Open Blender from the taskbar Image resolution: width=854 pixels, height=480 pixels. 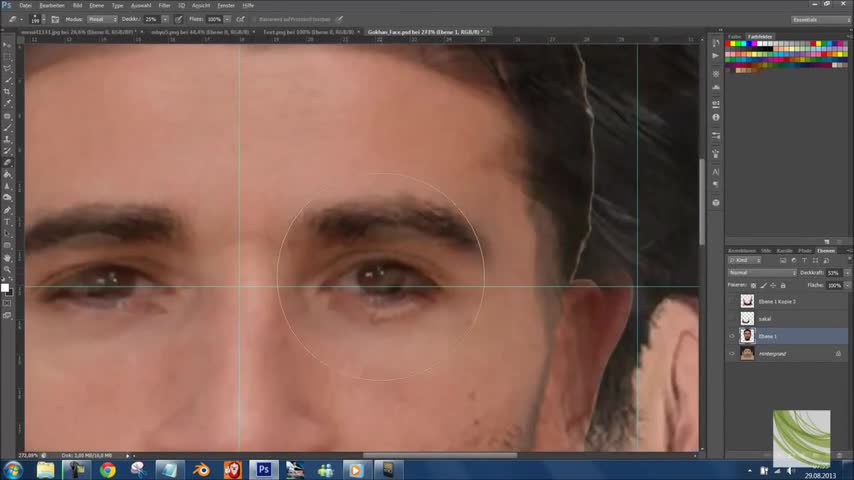[202, 470]
